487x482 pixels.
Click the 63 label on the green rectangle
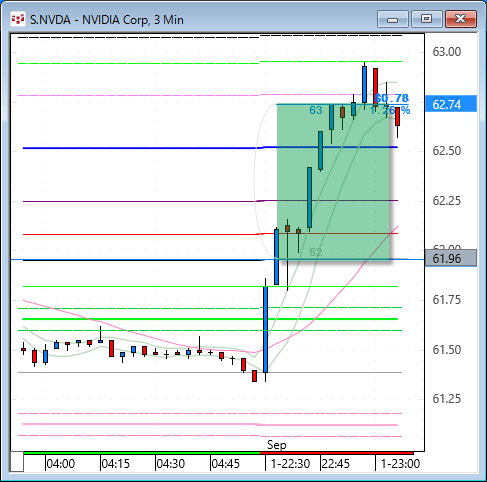point(316,110)
